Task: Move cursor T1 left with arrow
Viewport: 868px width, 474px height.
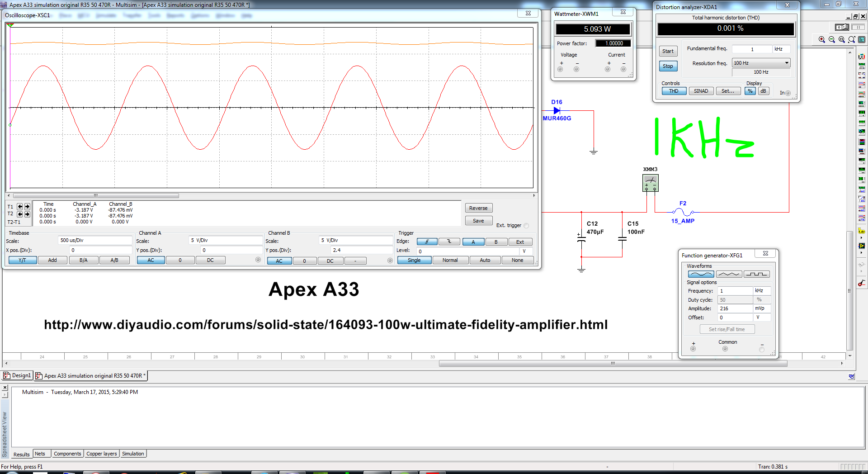Action: [x=20, y=207]
